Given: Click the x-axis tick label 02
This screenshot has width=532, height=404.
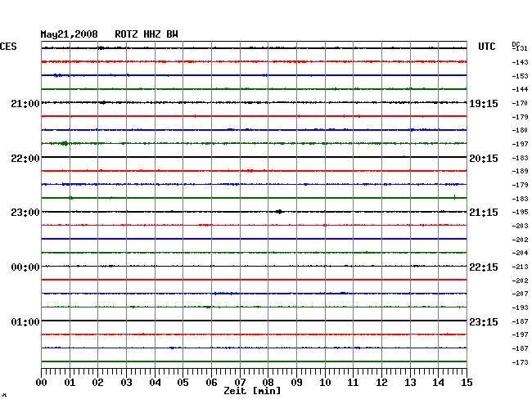Looking at the screenshot, I should (97, 383).
